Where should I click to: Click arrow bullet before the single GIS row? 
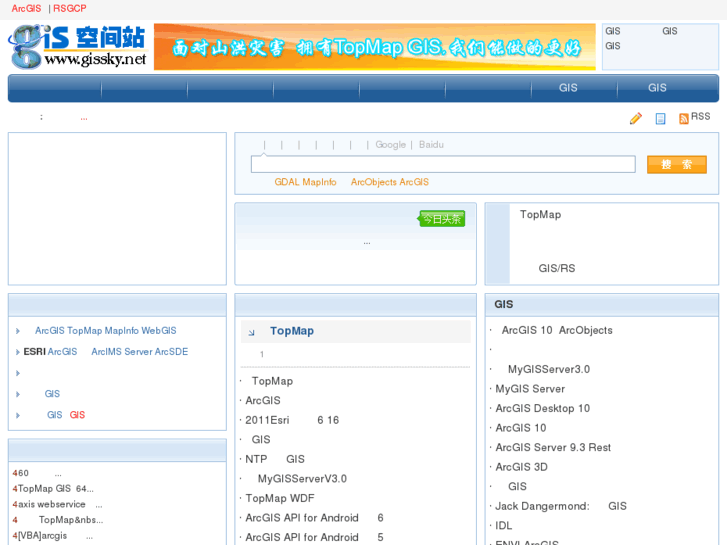18,394
